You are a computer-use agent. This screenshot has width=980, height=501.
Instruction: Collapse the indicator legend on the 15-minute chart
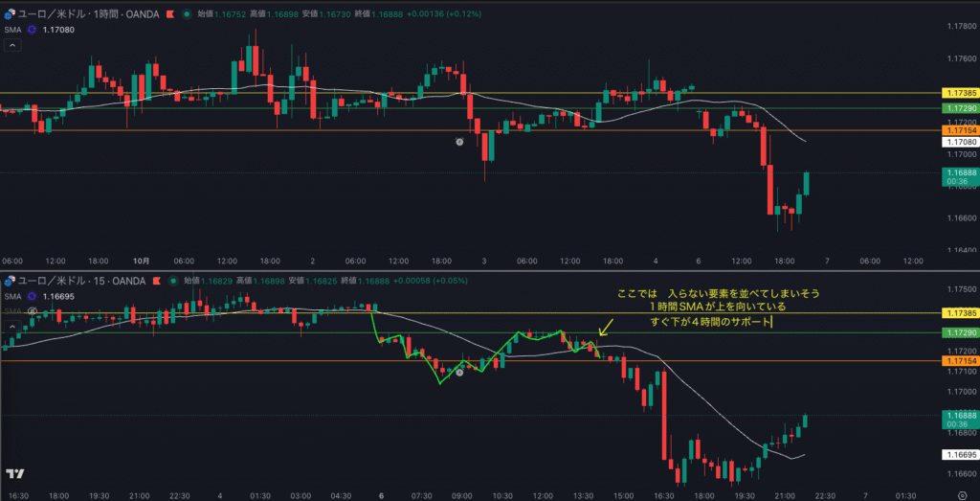(x=12, y=326)
